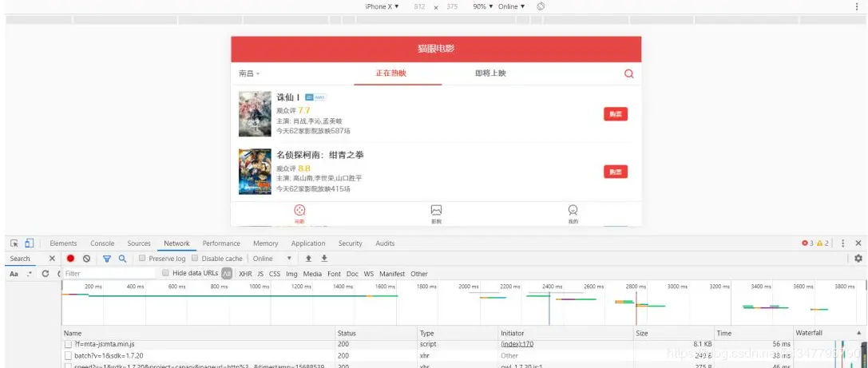Image resolution: width=868 pixels, height=368 pixels.
Task: Open the Performance tab
Action: click(x=221, y=243)
